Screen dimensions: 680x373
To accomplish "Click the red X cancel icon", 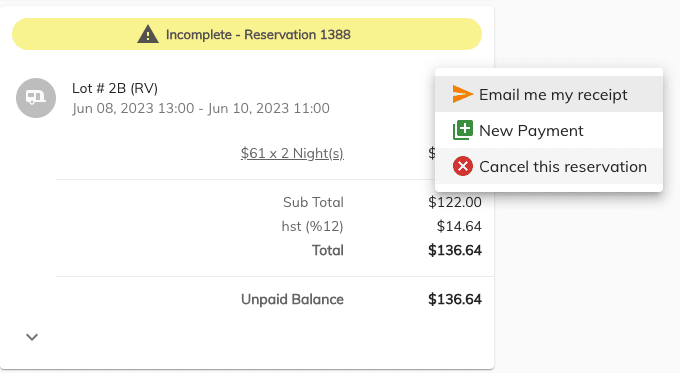I will coord(463,166).
